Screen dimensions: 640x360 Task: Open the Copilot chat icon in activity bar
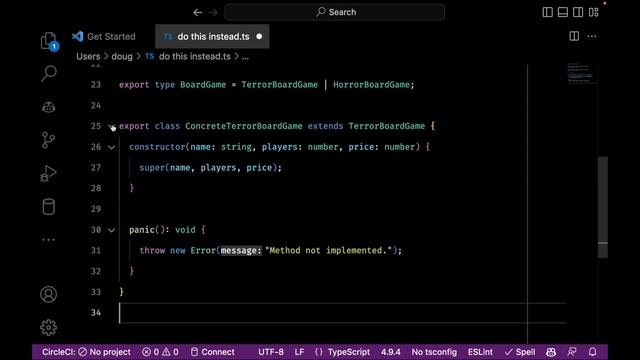point(49,107)
